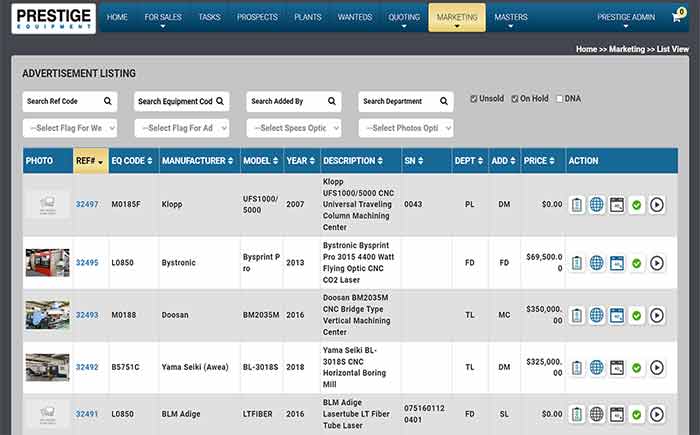Open the Select Specs Option dropdown
Viewport: 700px width, 435px height.
click(294, 128)
